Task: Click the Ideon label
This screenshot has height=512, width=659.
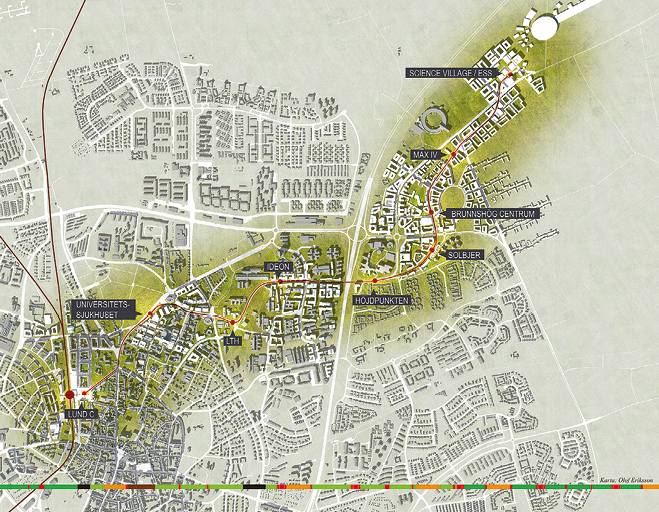Action: tap(277, 267)
